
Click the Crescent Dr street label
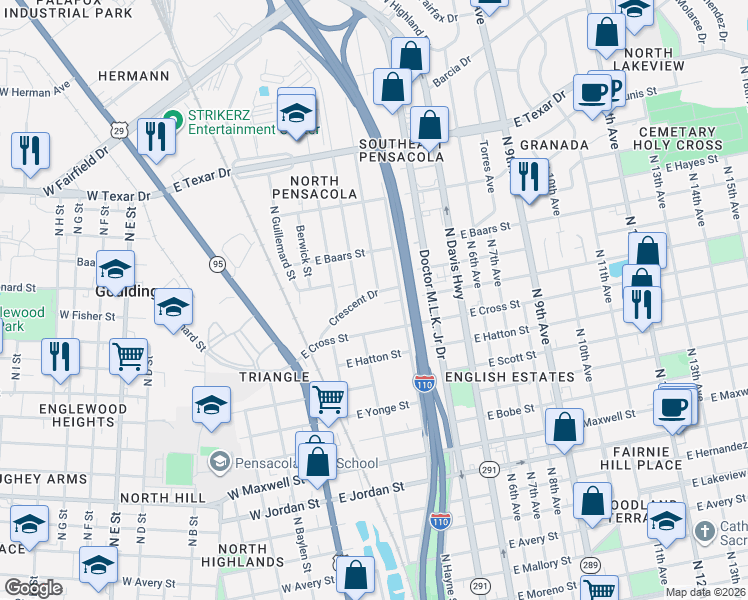click(353, 307)
